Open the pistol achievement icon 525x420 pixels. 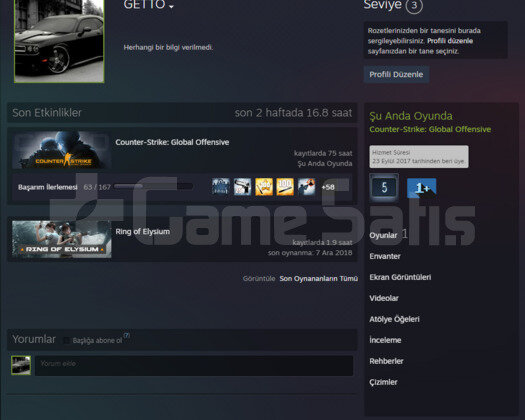tap(242, 187)
